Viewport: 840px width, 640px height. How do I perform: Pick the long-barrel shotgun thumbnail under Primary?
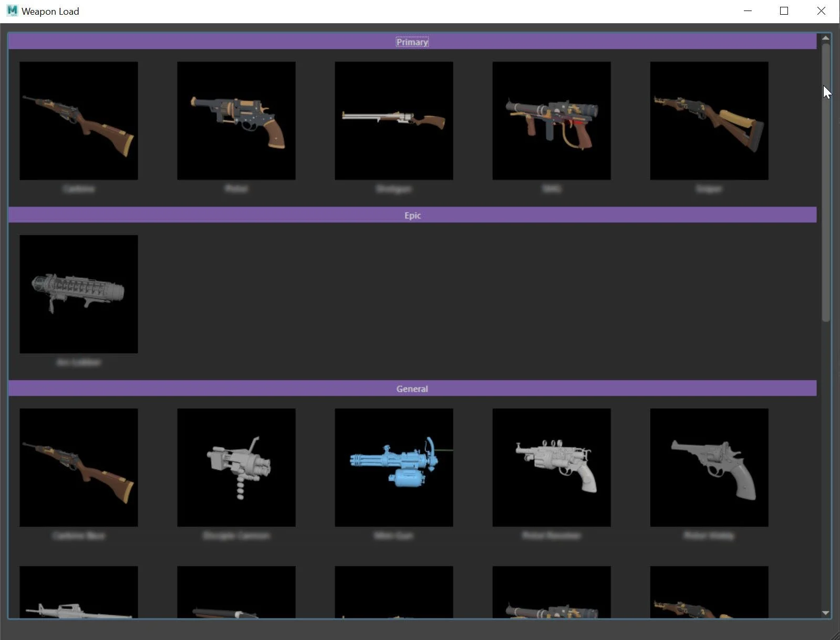point(394,121)
